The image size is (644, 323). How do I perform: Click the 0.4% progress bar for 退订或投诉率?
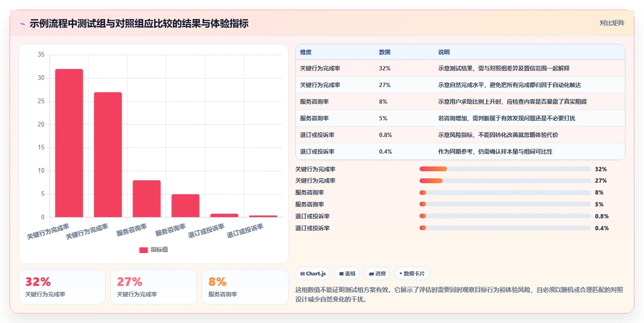(x=505, y=228)
